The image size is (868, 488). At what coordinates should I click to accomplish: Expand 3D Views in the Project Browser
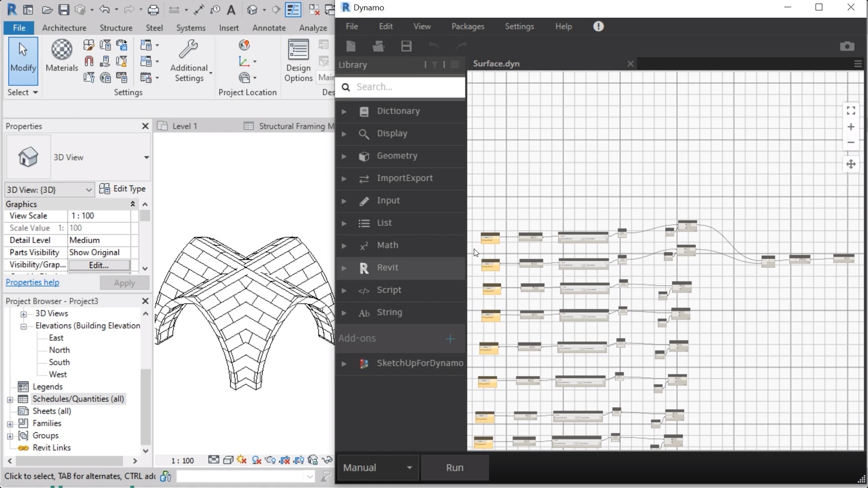pos(24,313)
